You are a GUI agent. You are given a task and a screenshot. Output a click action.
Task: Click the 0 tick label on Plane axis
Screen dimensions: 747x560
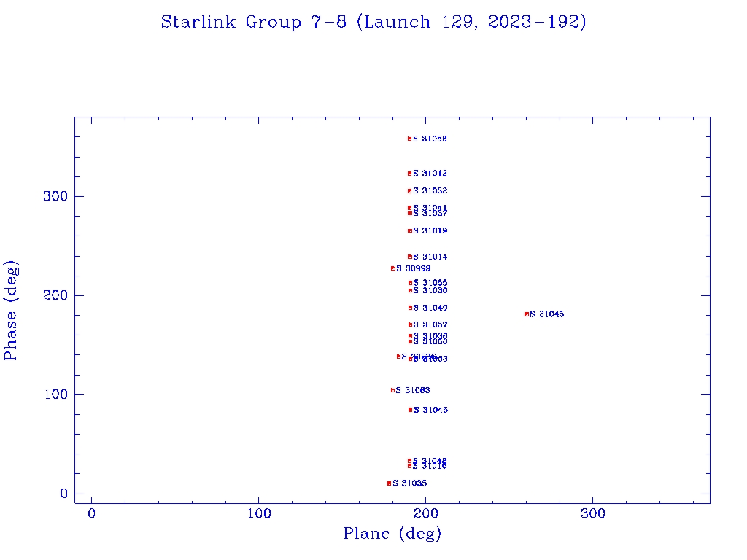point(91,513)
